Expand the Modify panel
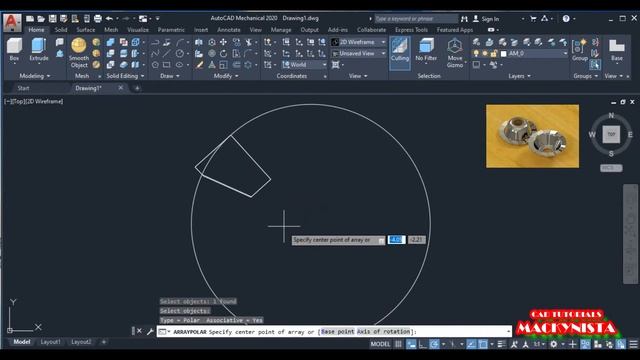640x360 pixels. click(x=225, y=76)
